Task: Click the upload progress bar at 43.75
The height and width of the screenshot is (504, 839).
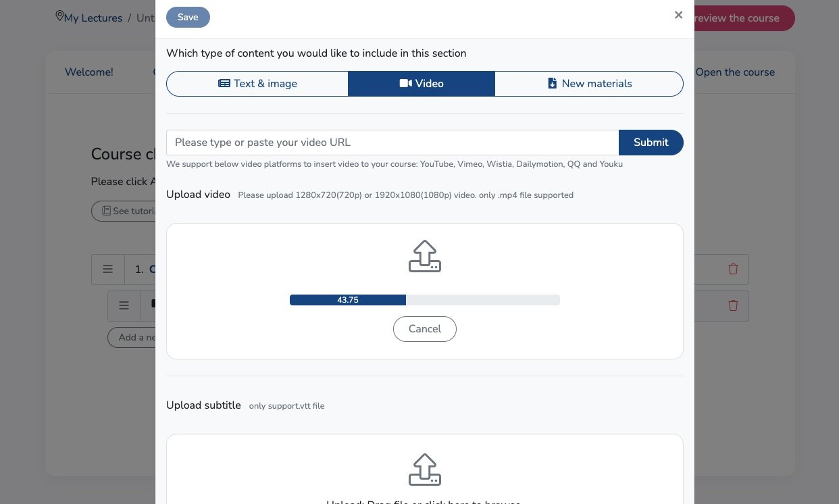Action: [x=424, y=300]
